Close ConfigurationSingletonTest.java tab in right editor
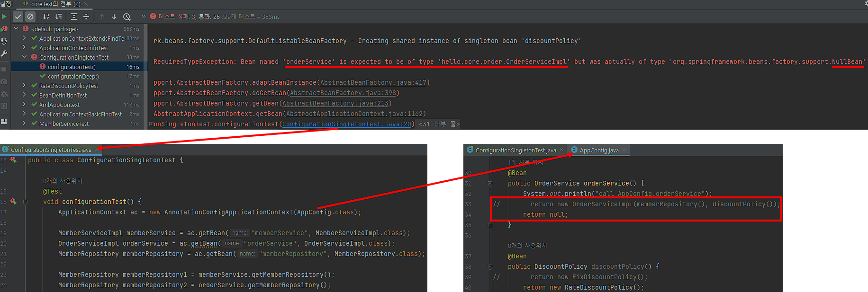This screenshot has height=292, width=868. (x=561, y=150)
